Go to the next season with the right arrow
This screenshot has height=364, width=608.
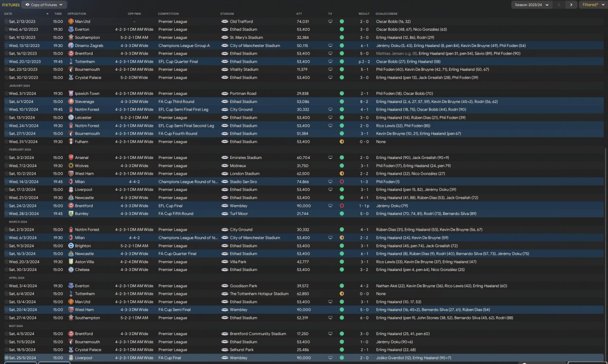571,5
